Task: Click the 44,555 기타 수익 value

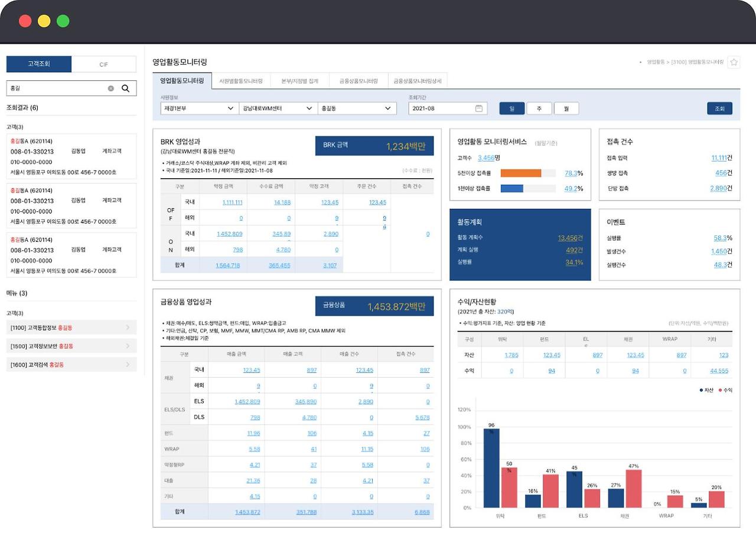Action: click(719, 371)
